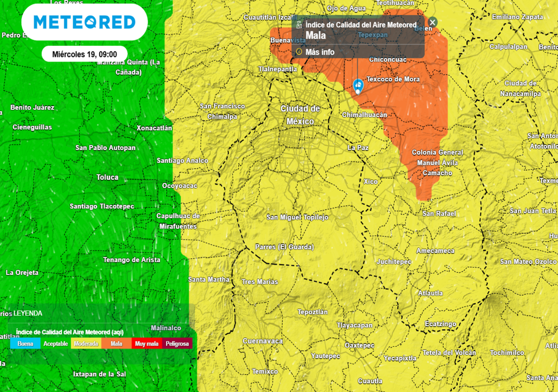558x392 pixels.
Task: Click the Cuernavaca city label
Action: click(263, 341)
